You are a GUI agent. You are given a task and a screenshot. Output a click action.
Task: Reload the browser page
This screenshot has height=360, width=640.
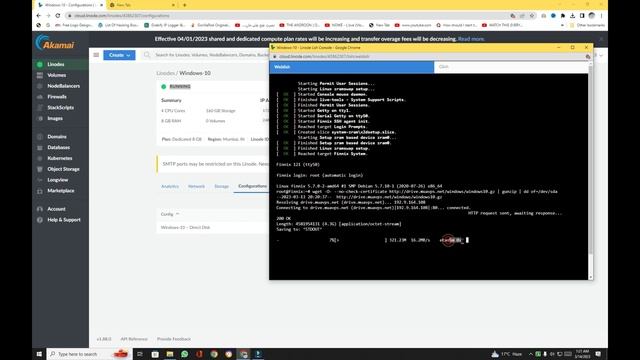point(58,16)
